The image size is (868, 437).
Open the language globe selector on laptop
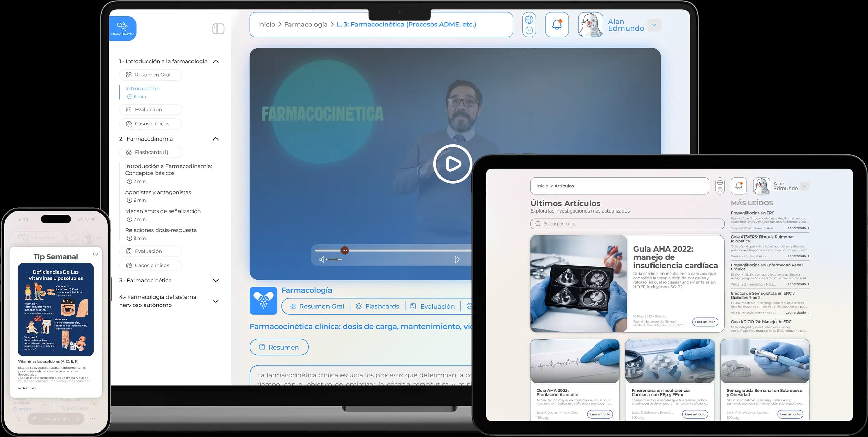click(x=529, y=25)
